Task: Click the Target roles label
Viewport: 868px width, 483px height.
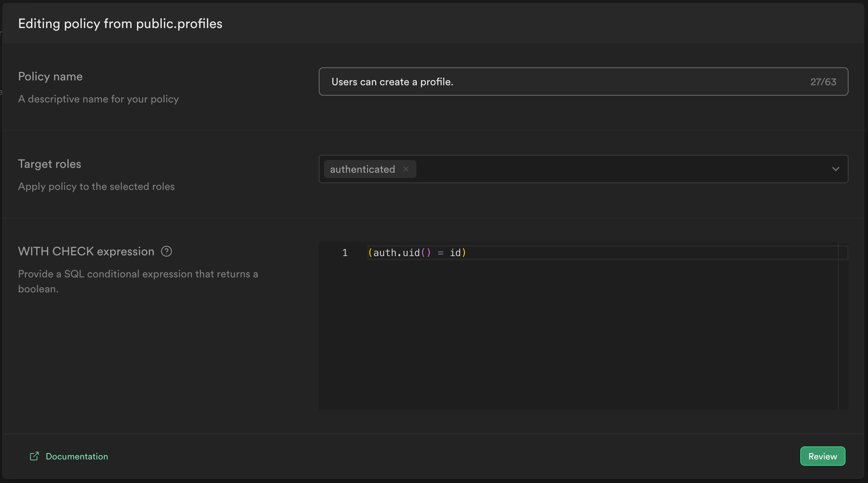Action: point(49,164)
